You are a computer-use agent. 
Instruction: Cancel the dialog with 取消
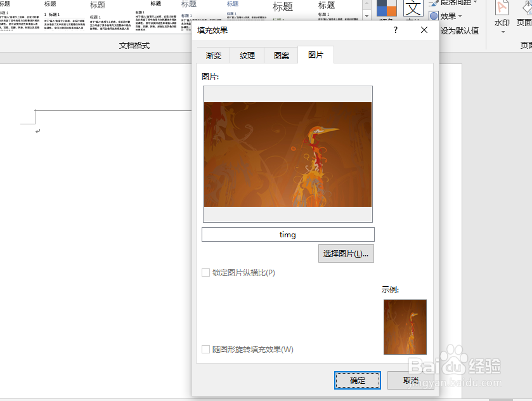(x=410, y=380)
